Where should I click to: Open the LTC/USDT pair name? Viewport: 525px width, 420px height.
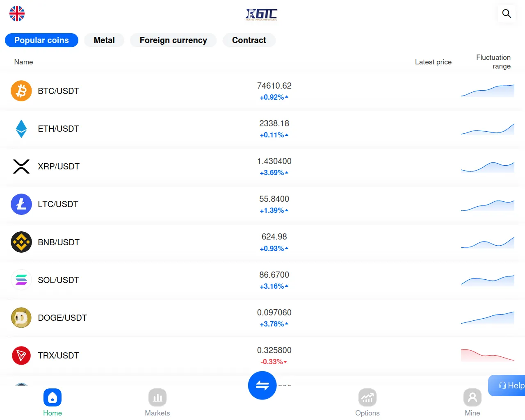pyautogui.click(x=58, y=204)
